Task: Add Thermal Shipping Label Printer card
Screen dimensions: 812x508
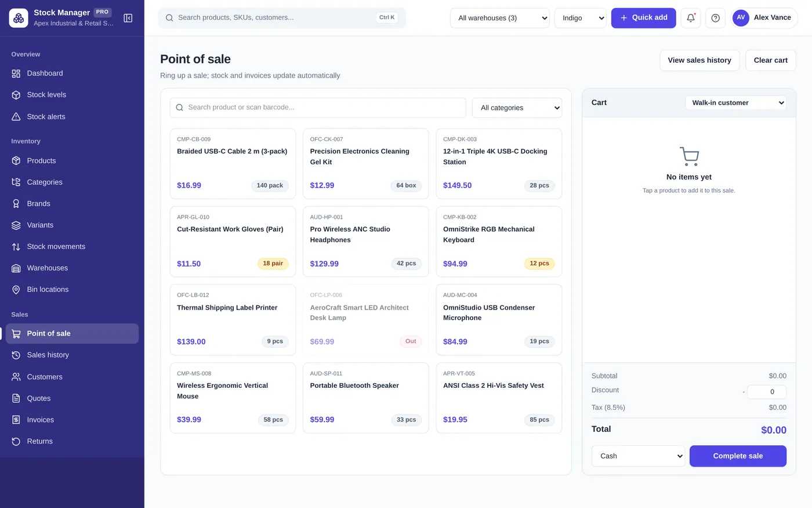Action: point(233,320)
